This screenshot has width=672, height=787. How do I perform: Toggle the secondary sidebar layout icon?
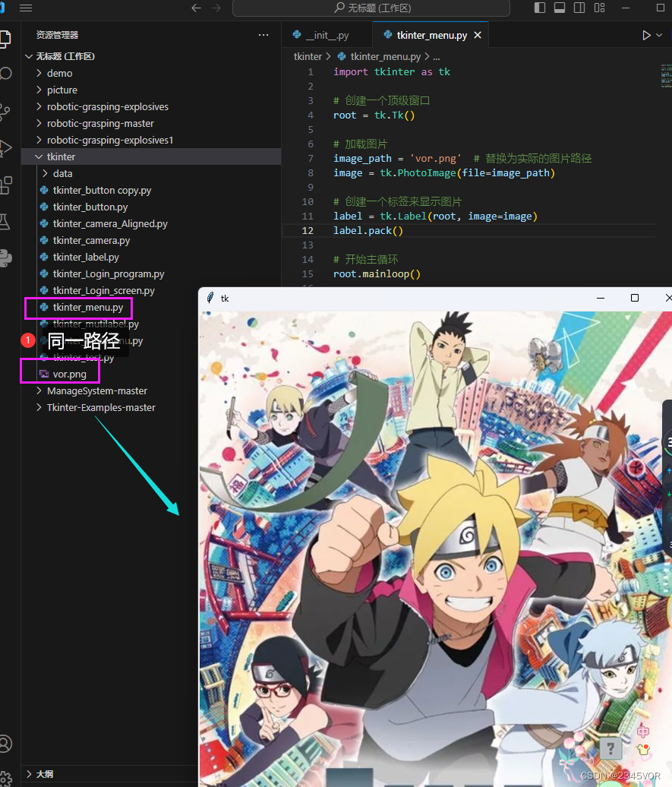[x=579, y=8]
